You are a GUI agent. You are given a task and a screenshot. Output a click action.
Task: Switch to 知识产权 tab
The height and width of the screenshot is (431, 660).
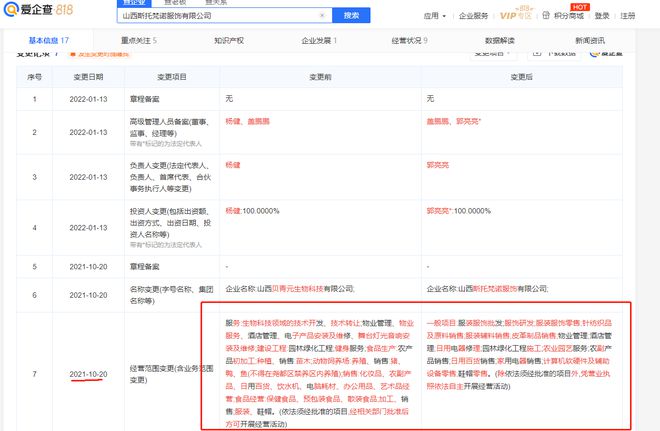pos(229,40)
